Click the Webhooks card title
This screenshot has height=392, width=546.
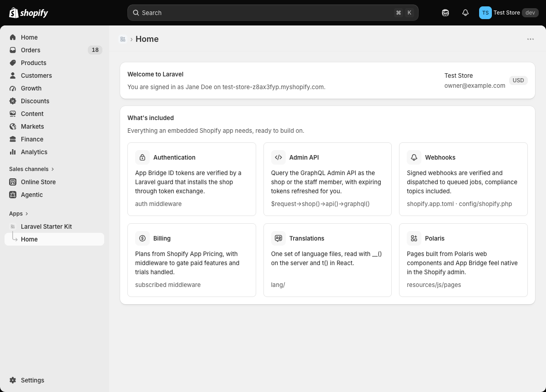[x=440, y=157]
